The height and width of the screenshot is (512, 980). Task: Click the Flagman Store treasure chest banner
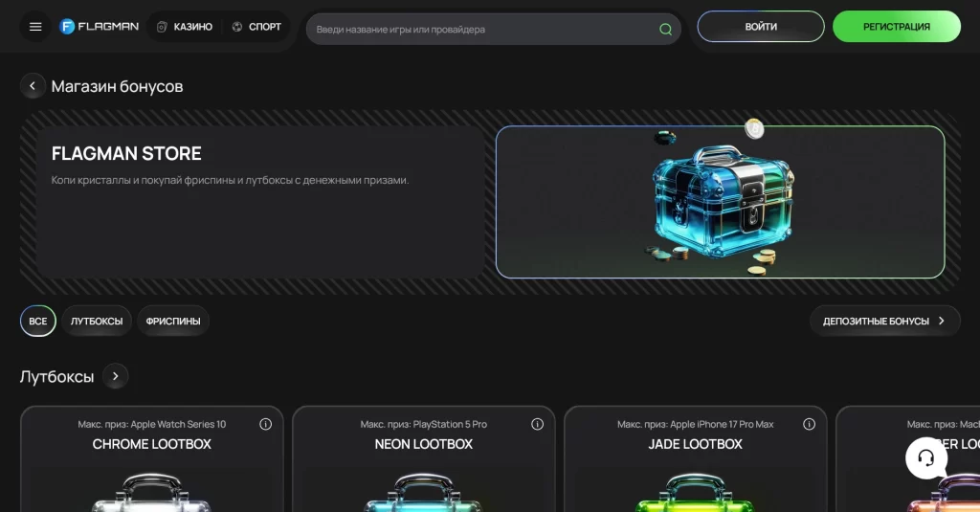coord(720,202)
